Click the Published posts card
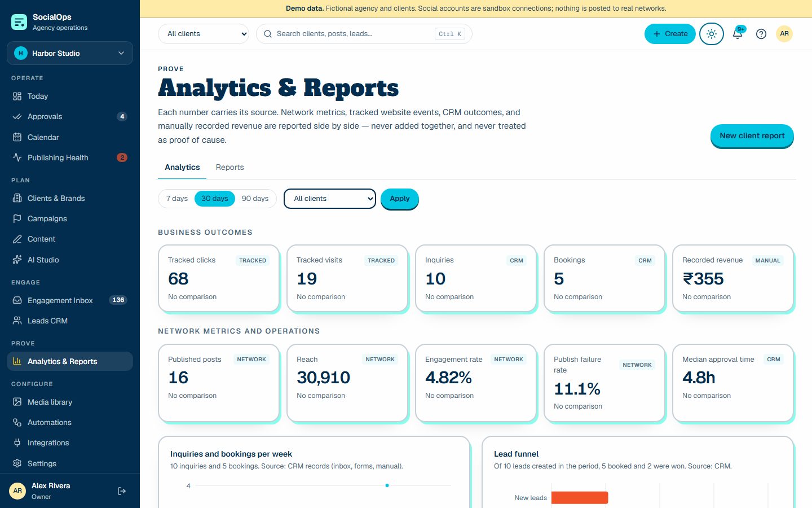 [219, 383]
